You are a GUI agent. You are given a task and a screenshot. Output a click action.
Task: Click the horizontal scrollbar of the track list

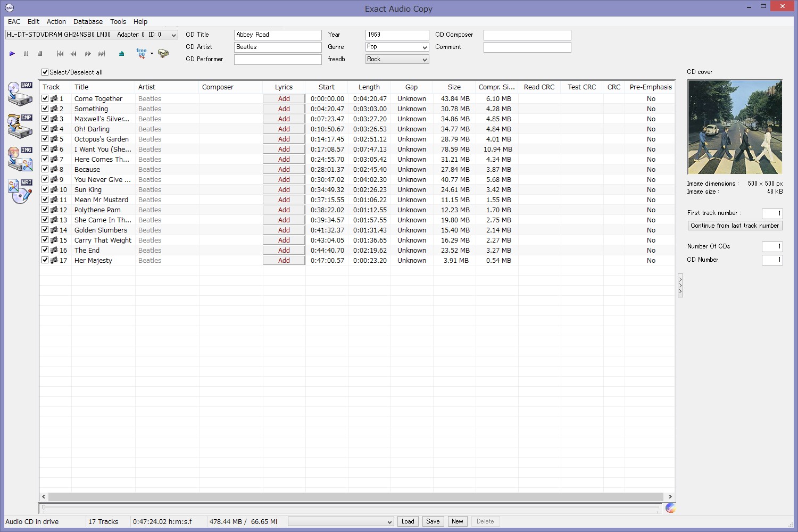(355, 497)
